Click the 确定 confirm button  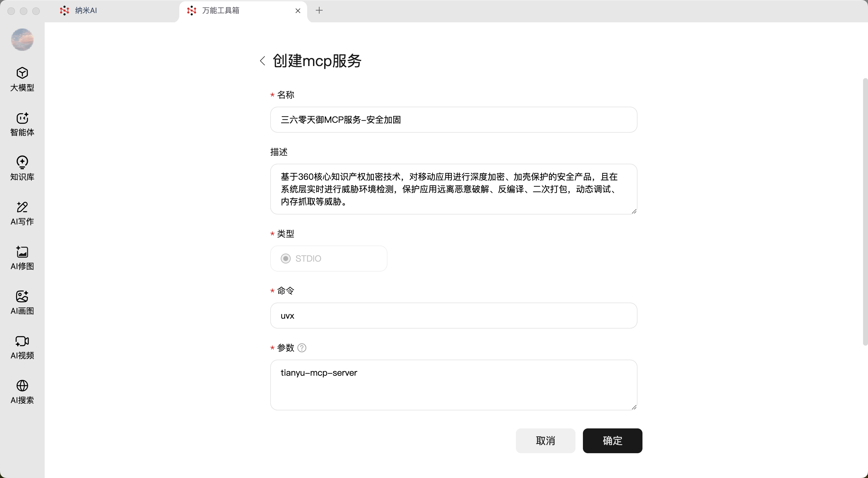pos(612,440)
